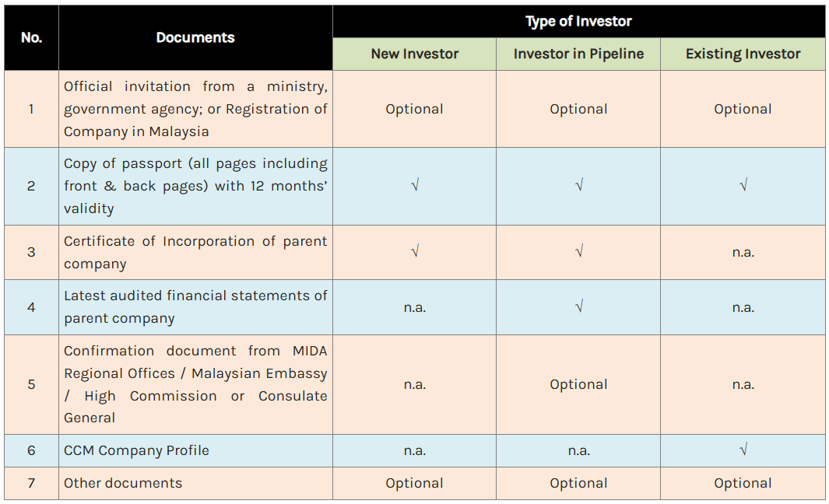Select the "New Investor" column header
The height and width of the screenshot is (504, 829).
(x=414, y=54)
